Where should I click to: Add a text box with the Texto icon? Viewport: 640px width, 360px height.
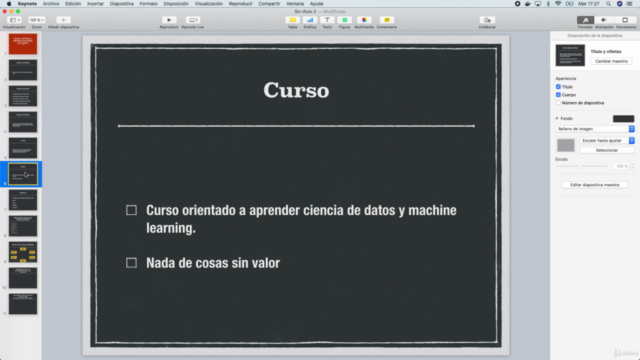click(327, 20)
